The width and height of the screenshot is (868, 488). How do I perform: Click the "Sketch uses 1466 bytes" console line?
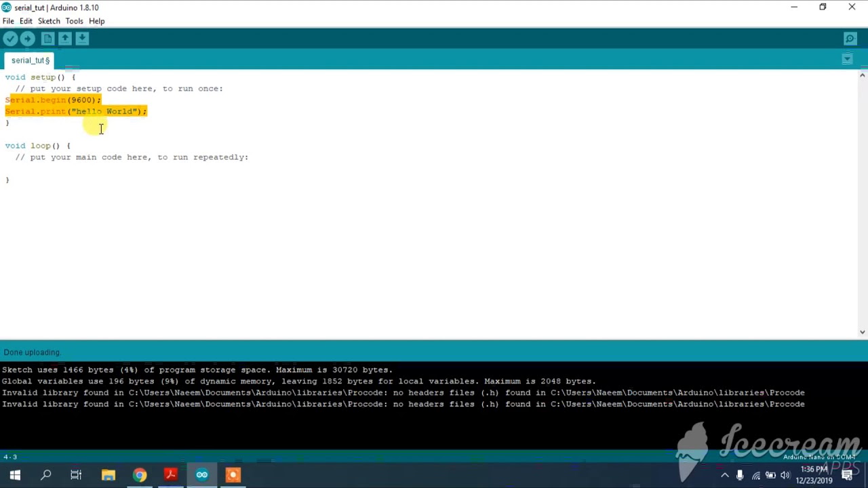[x=197, y=370]
